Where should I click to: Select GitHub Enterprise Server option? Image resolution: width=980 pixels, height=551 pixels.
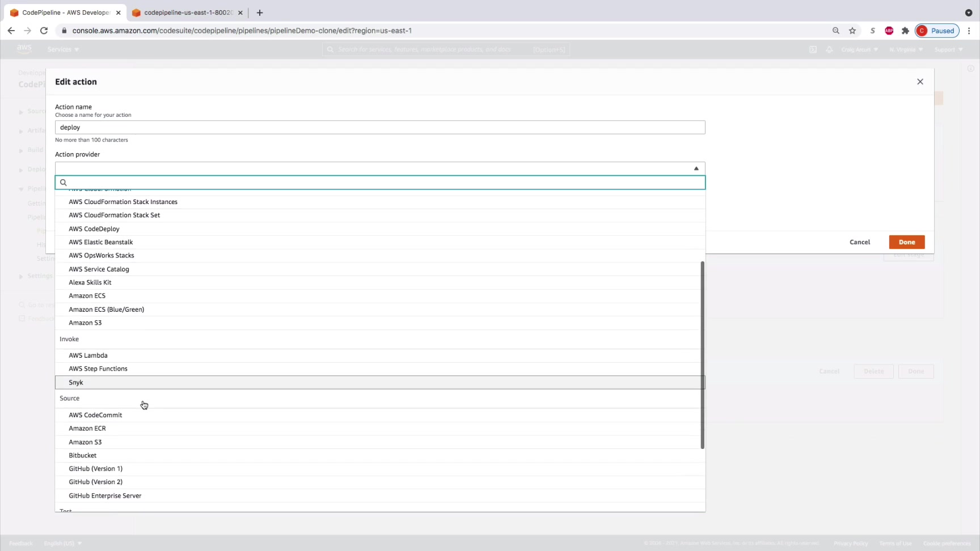(380, 496)
